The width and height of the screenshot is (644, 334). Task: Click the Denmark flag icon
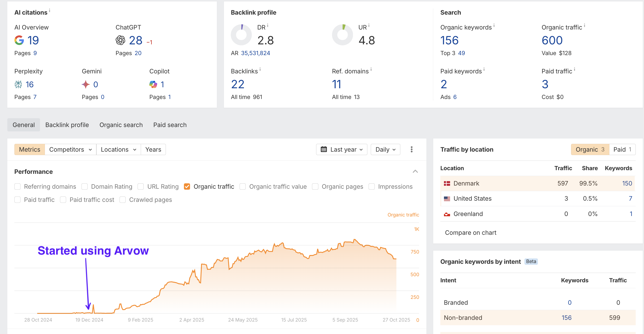click(x=447, y=183)
